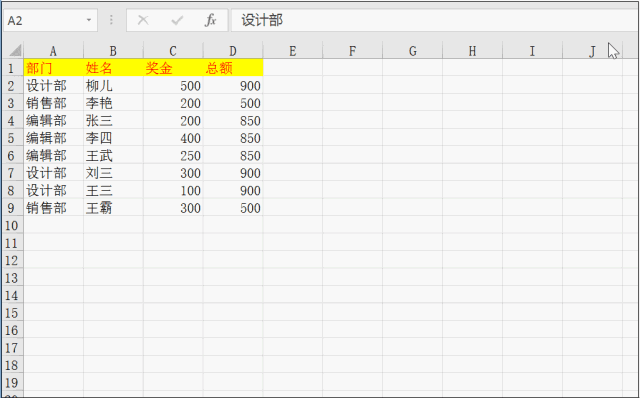The image size is (640, 398).
Task: Click the Enter checkmark icon in formula bar
Action: click(177, 20)
